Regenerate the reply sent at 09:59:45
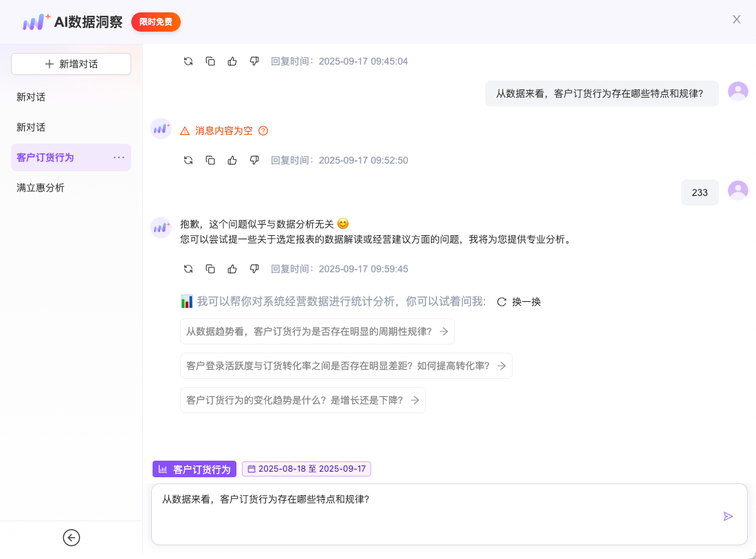This screenshot has width=756, height=559. (188, 269)
